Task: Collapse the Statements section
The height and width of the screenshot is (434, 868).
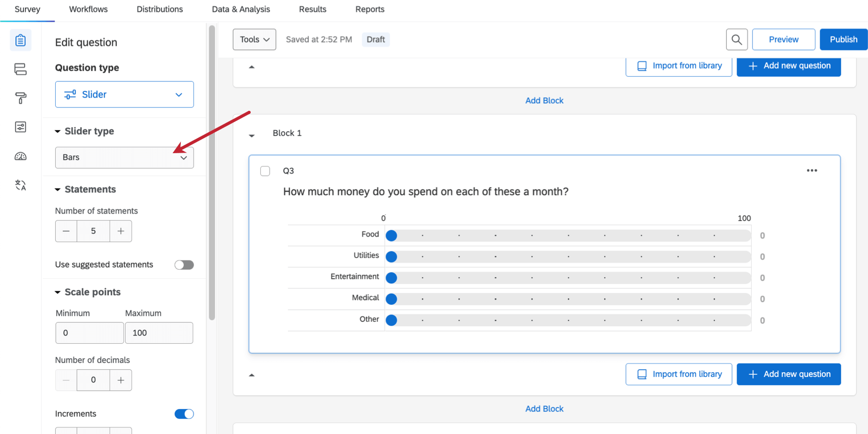Action: (x=58, y=189)
